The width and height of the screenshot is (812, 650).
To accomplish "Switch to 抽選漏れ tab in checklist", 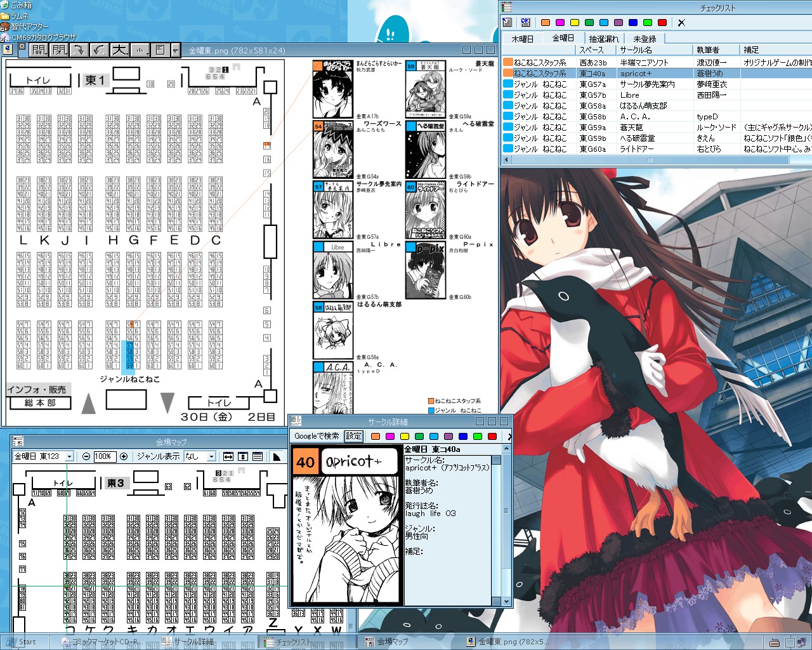I will (x=603, y=39).
